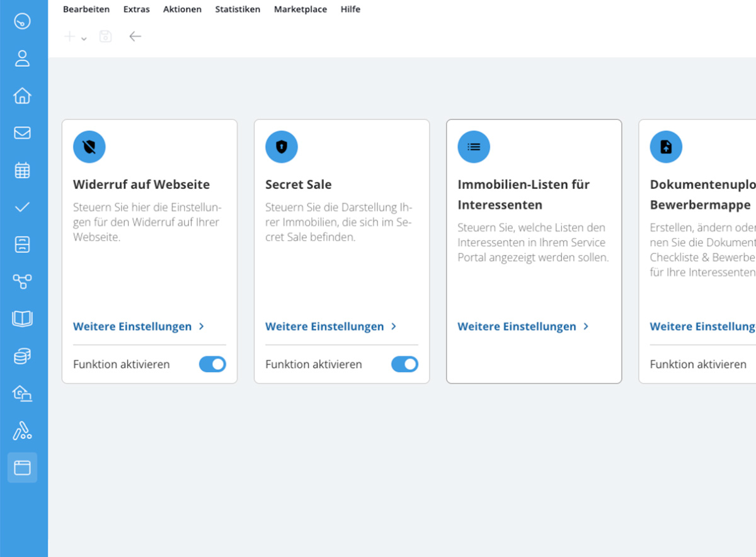Screen dimensions: 756x557
Task: Toggle Funktion aktivieren for Widerruf auf Webseite
Action: [212, 364]
